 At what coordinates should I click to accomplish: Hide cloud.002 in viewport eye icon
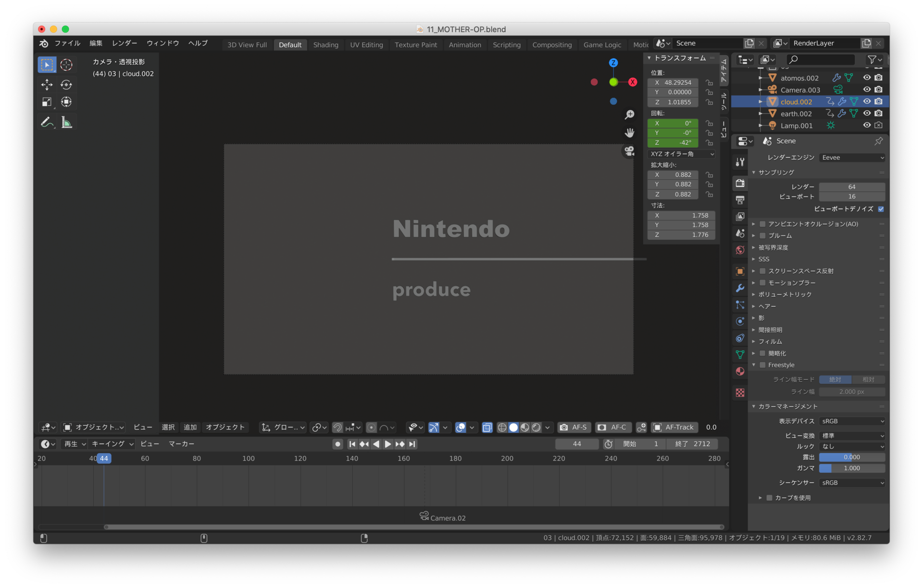point(867,101)
